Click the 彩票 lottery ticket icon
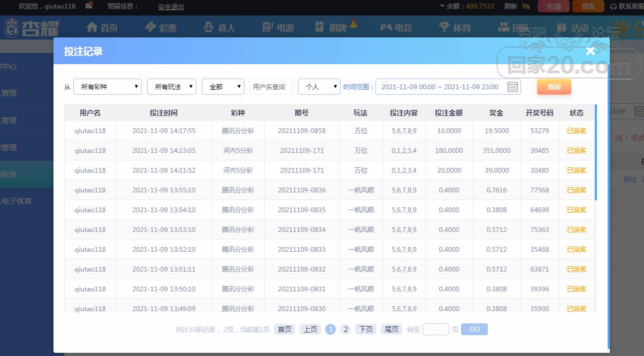 (x=150, y=27)
